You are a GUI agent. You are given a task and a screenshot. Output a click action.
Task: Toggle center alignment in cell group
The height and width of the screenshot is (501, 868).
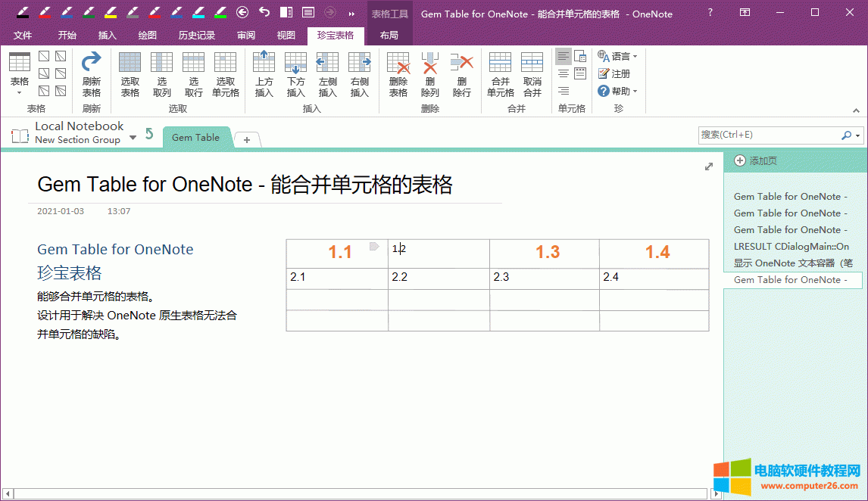(563, 73)
